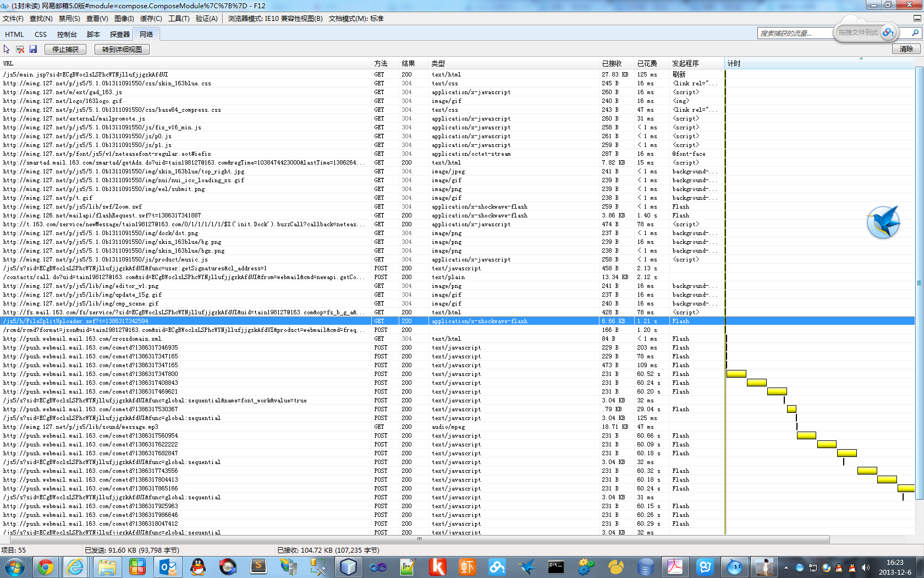Select the 网络 tab
Viewport: 924px width, 578px height.
[146, 34]
